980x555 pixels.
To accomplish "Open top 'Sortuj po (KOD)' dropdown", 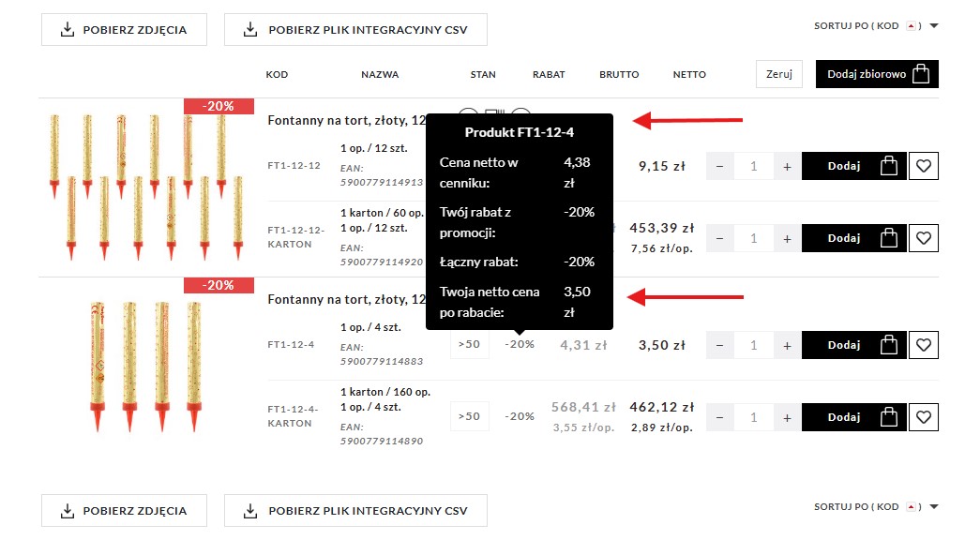I will 876,26.
